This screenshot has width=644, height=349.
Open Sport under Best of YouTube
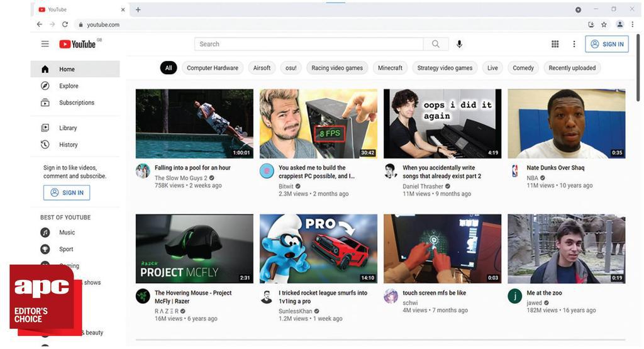click(x=75, y=249)
